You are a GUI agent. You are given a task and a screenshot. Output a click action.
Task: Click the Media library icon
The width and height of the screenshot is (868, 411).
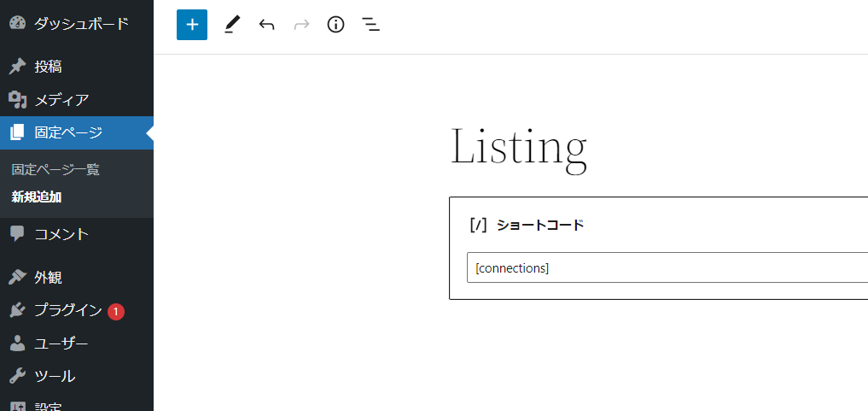point(18,100)
